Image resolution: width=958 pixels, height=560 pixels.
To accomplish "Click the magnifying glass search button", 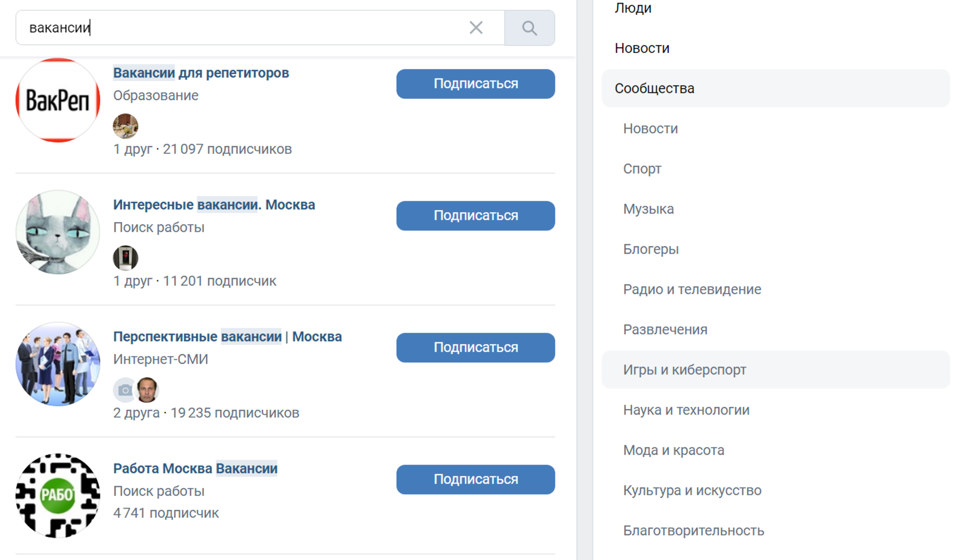I will pos(529,28).
